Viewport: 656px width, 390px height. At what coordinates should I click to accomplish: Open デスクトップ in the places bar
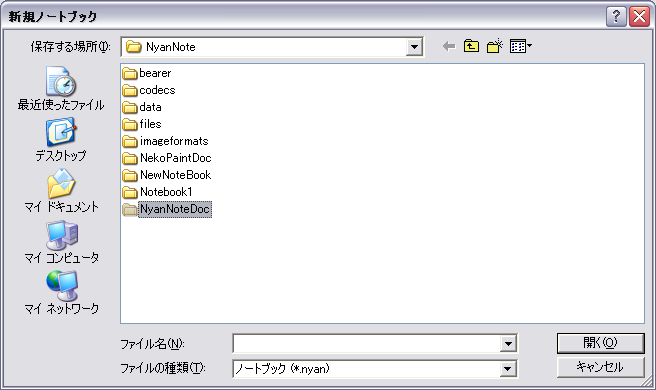61,140
